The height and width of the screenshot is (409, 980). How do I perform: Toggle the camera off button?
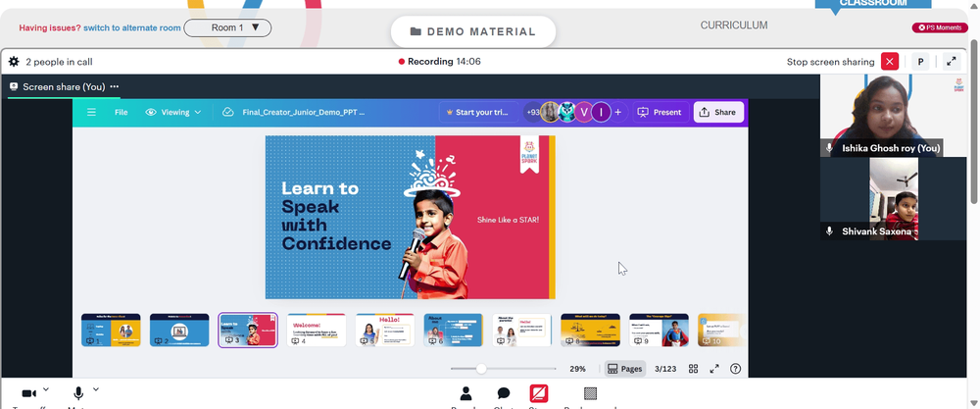pyautogui.click(x=28, y=393)
